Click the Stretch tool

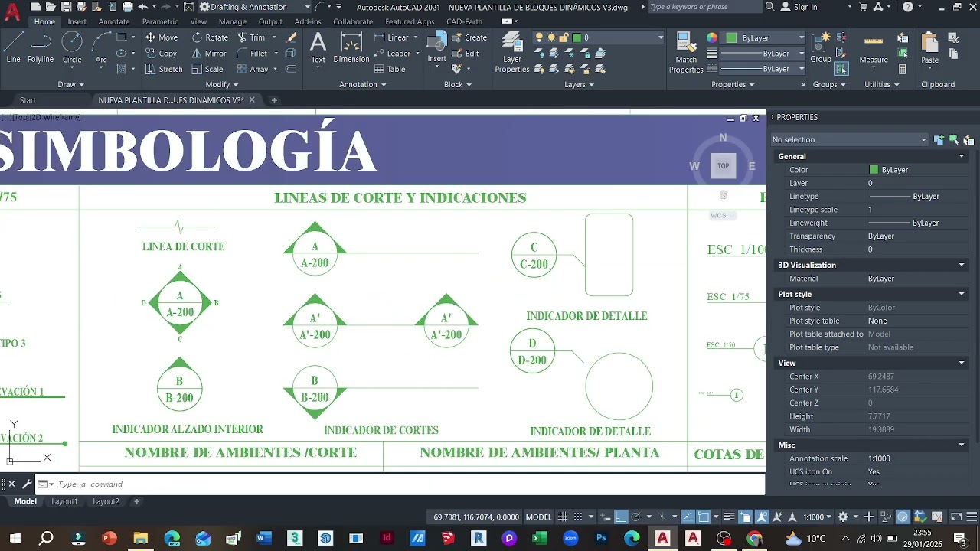click(164, 69)
